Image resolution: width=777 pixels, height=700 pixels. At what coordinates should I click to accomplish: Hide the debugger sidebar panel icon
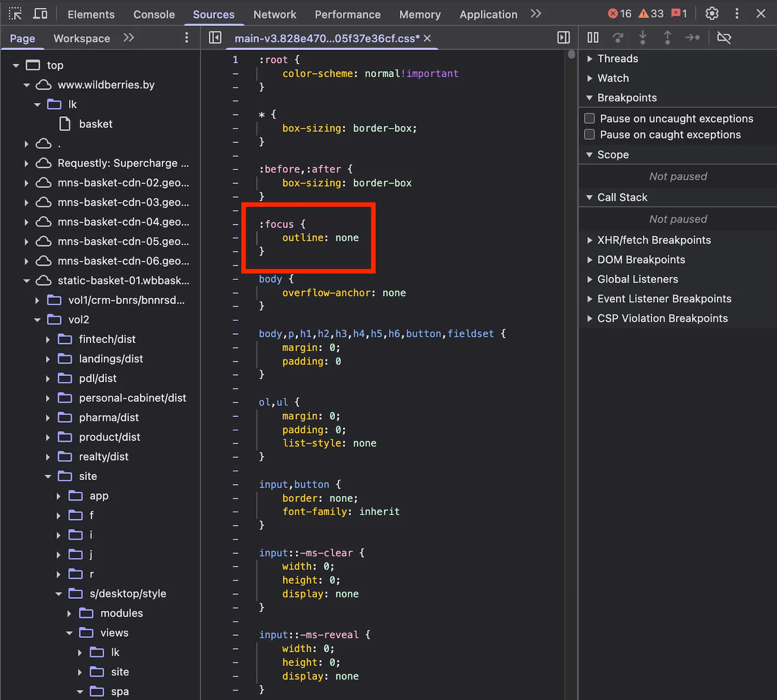[x=563, y=38]
